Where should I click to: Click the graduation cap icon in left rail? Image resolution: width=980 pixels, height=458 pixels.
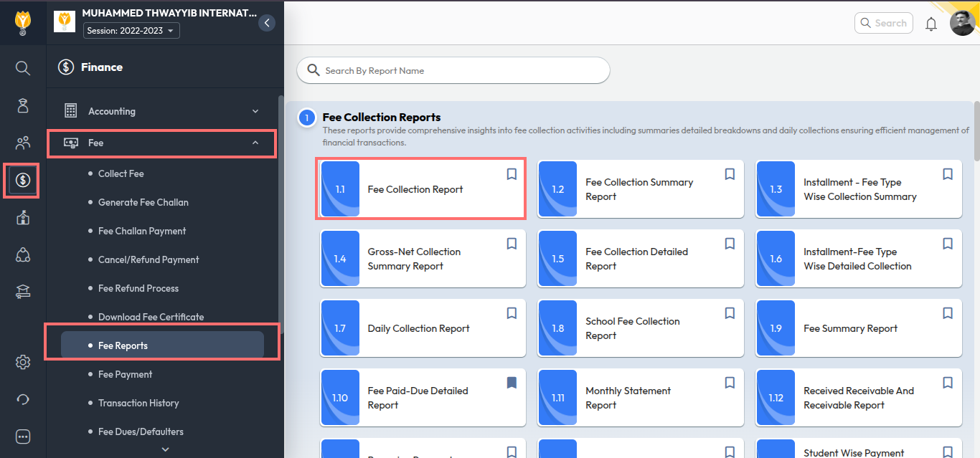[23, 291]
